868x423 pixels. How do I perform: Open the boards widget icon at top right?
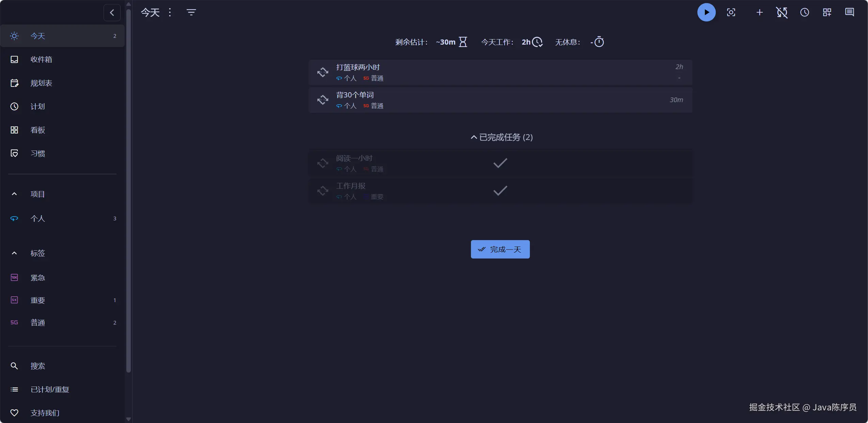(827, 13)
